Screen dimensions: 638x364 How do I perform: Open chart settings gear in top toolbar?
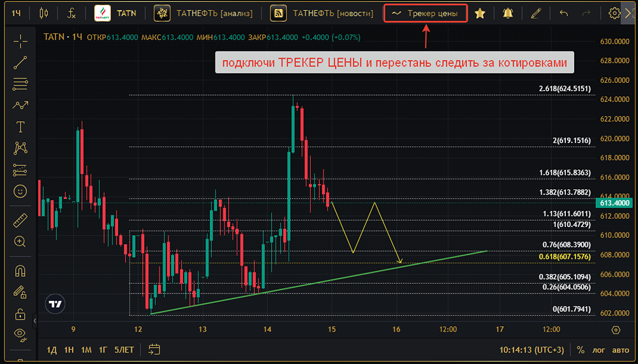pyautogui.click(x=614, y=13)
